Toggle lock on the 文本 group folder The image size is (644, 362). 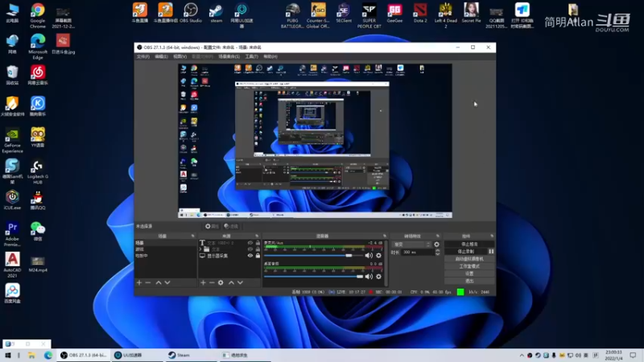pyautogui.click(x=258, y=249)
